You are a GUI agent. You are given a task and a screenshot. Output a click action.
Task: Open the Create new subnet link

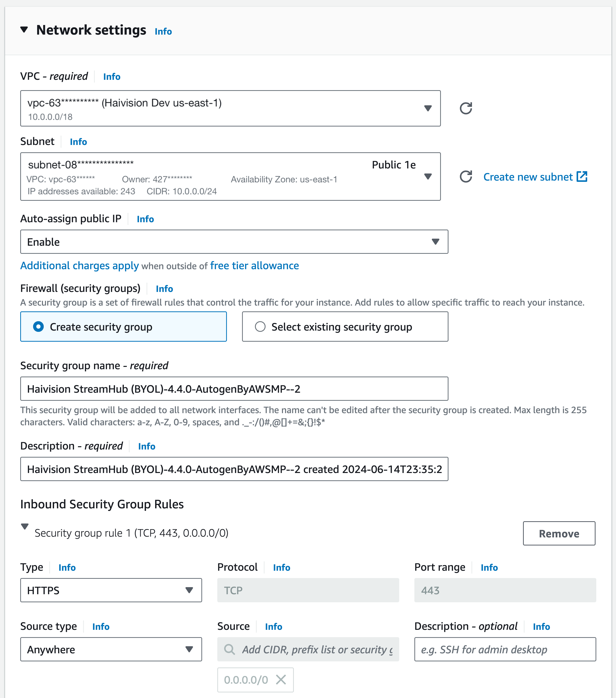[x=528, y=177]
